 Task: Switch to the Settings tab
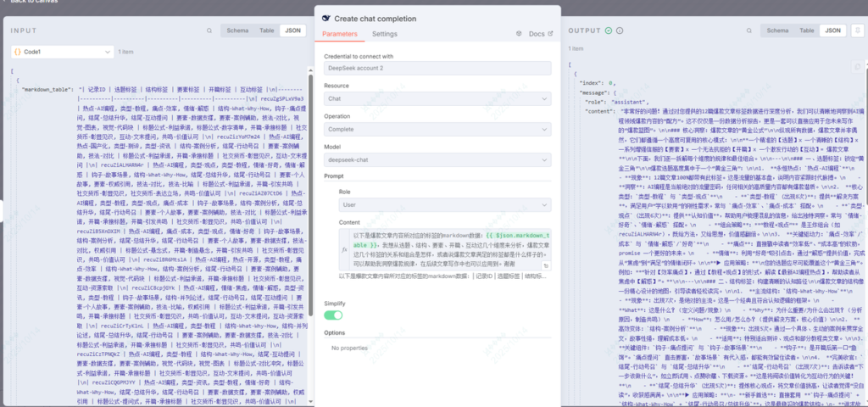[384, 34]
